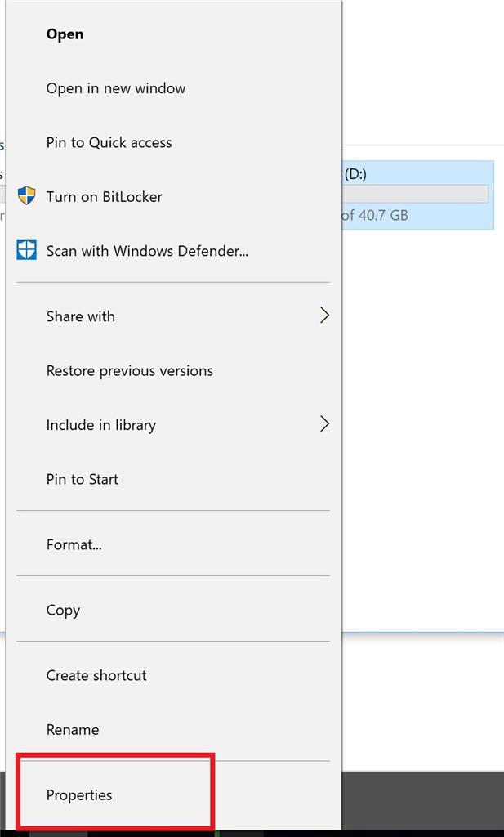Select the Rename option
The width and height of the screenshot is (504, 837).
73,730
